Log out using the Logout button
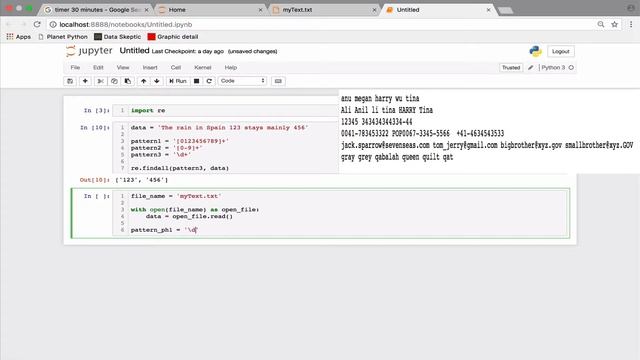The height and width of the screenshot is (360, 640). (x=560, y=51)
